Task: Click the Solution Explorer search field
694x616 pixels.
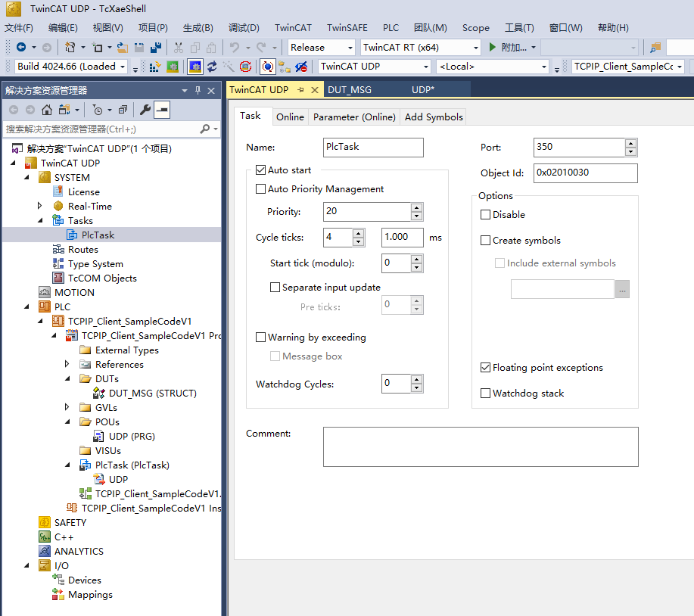Action: (102, 129)
